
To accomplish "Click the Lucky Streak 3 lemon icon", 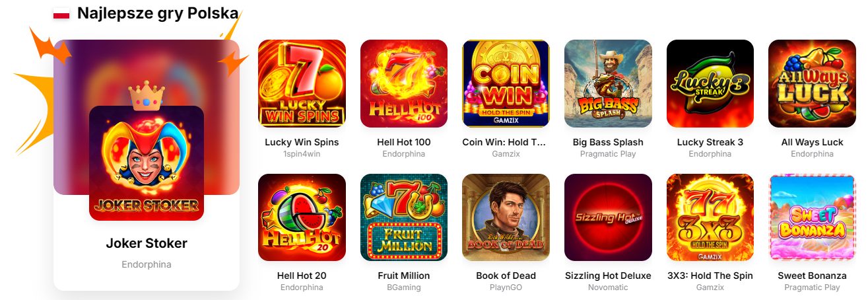I will point(710,83).
